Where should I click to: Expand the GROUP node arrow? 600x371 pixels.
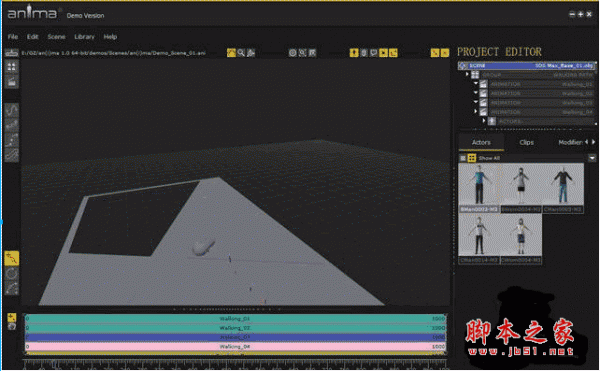(467, 75)
